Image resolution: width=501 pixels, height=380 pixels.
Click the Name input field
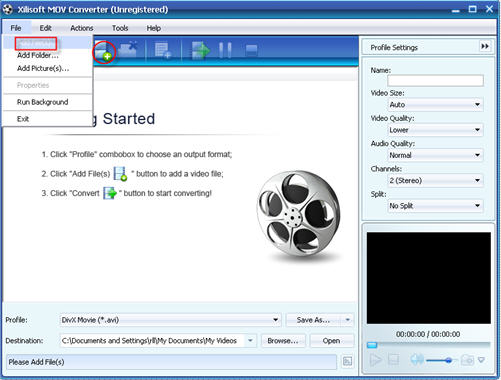tap(435, 80)
